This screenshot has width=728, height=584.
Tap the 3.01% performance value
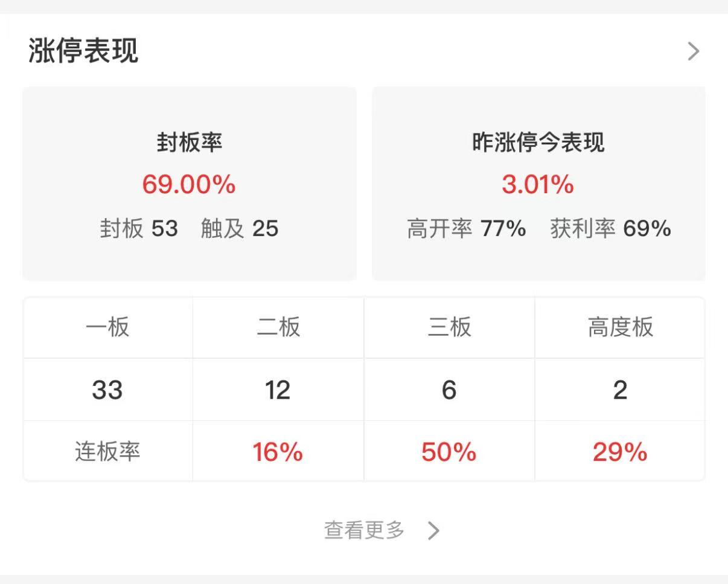(538, 184)
